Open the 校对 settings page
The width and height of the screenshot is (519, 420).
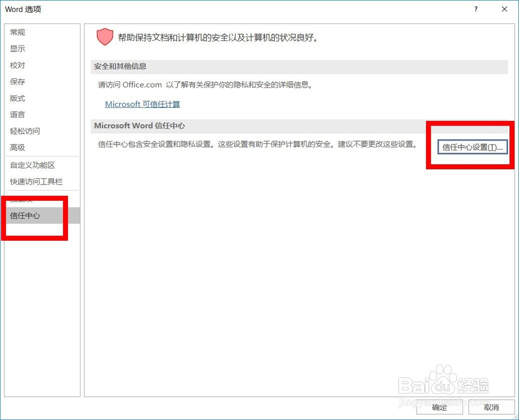17,65
